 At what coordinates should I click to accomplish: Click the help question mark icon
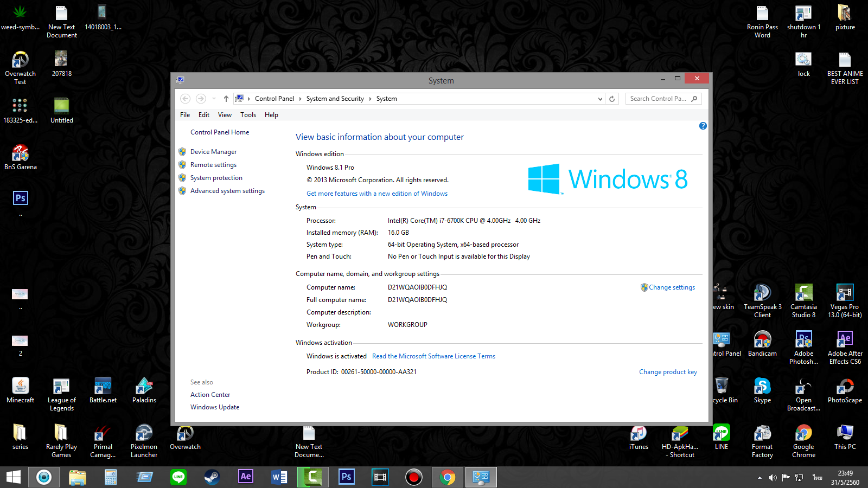pyautogui.click(x=703, y=126)
